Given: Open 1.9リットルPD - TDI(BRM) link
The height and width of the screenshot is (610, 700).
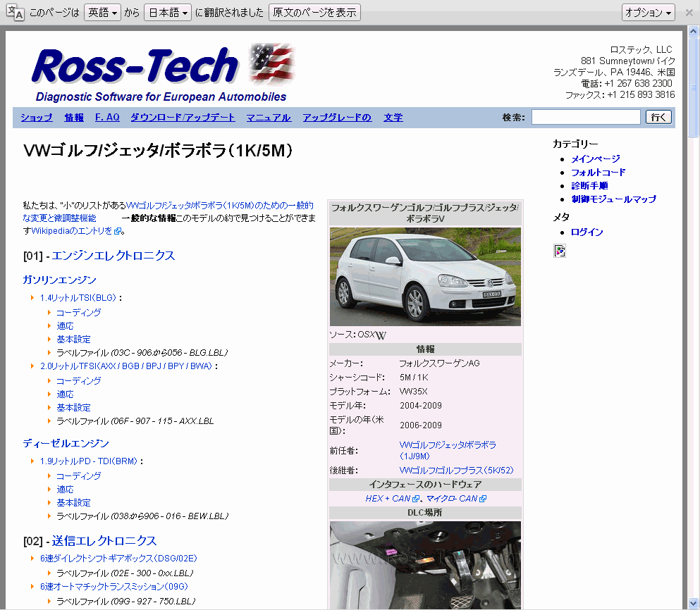Looking at the screenshot, I should (x=89, y=461).
